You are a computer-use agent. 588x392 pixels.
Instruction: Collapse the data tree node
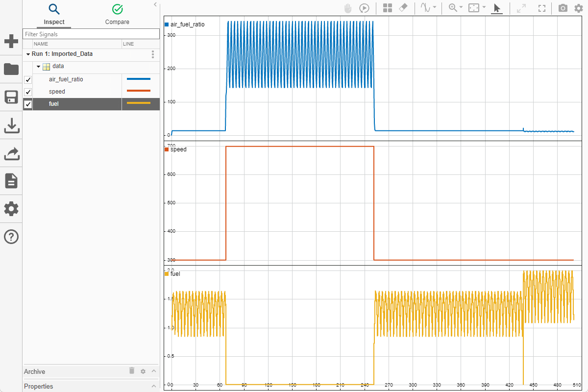(x=38, y=66)
